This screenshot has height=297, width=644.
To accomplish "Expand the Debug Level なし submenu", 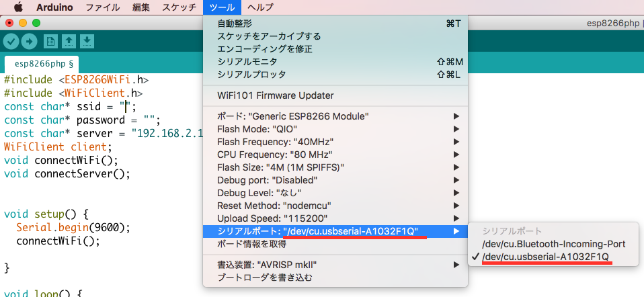I will tap(335, 192).
